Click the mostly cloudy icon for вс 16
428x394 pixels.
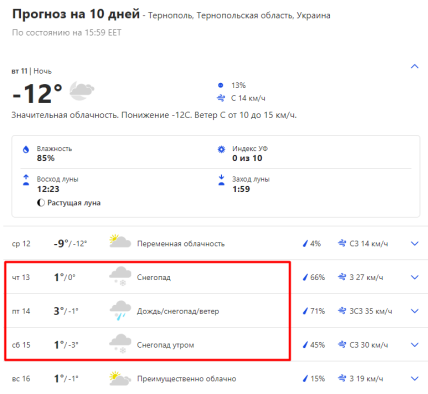tap(120, 378)
